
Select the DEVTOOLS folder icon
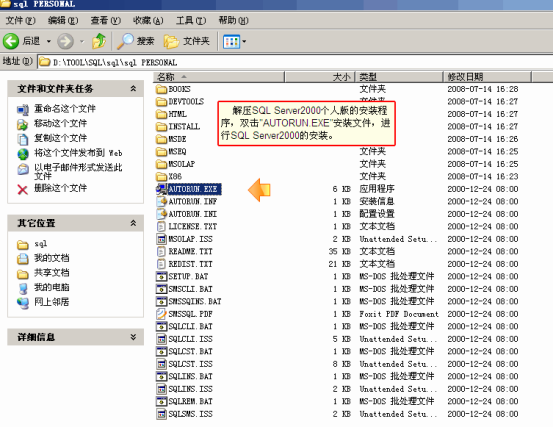161,102
